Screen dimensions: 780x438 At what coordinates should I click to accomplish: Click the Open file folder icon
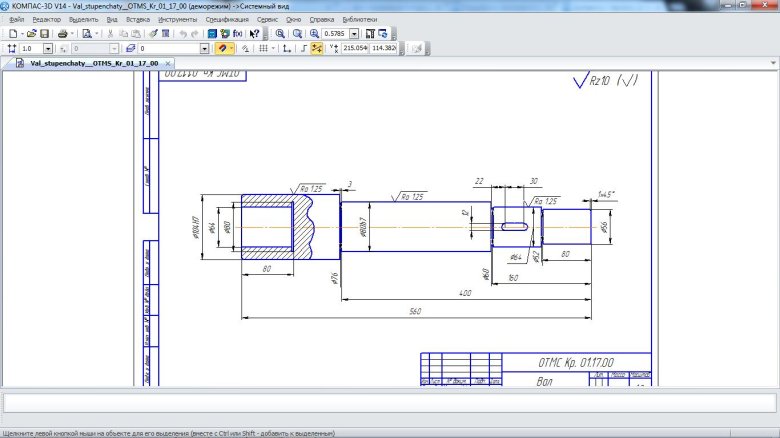coord(33,33)
